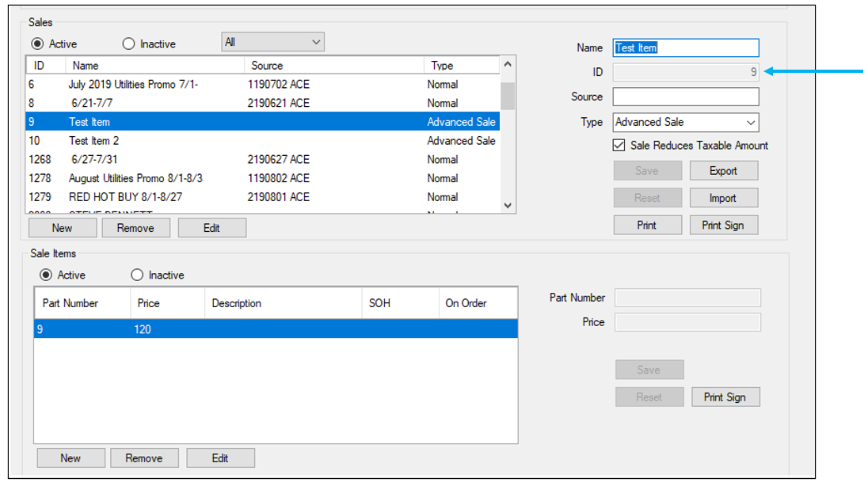The image size is (868, 486).
Task: Click the Export button
Action: (723, 171)
